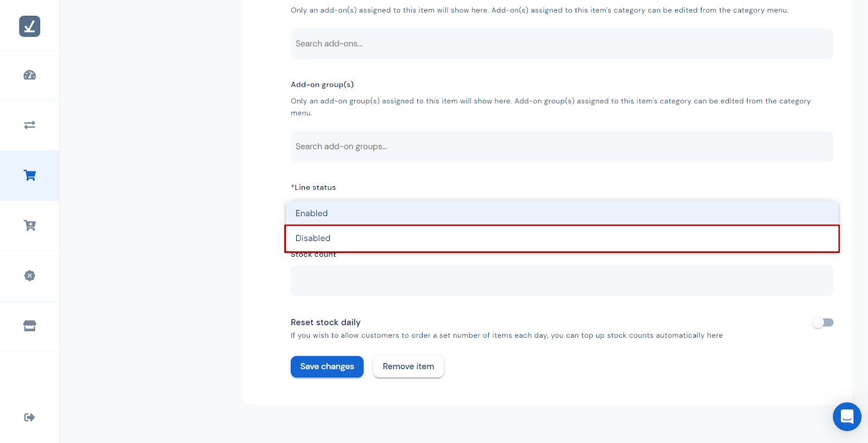Click the Reset stock daily label
The height and width of the screenshot is (443, 868).
tap(325, 322)
